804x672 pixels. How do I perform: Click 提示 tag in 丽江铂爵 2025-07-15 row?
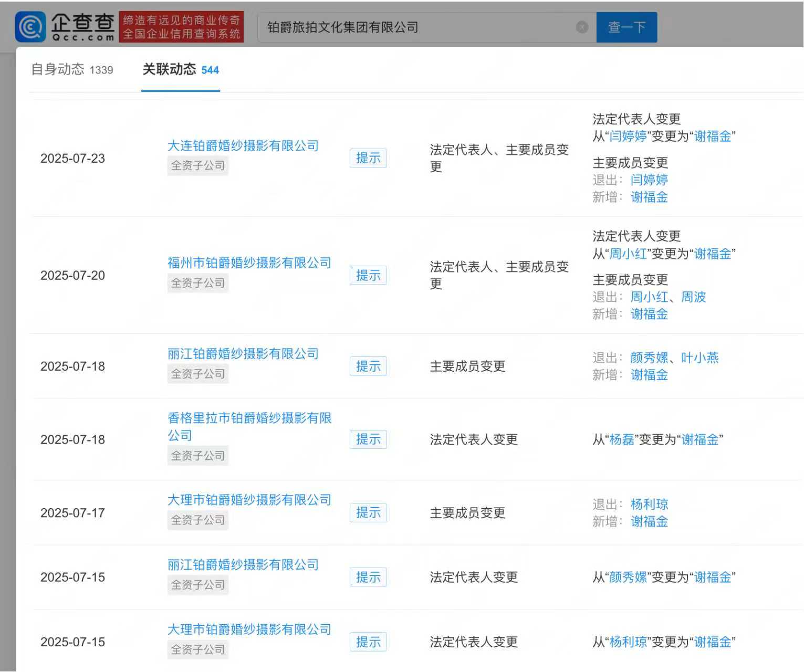(x=368, y=577)
